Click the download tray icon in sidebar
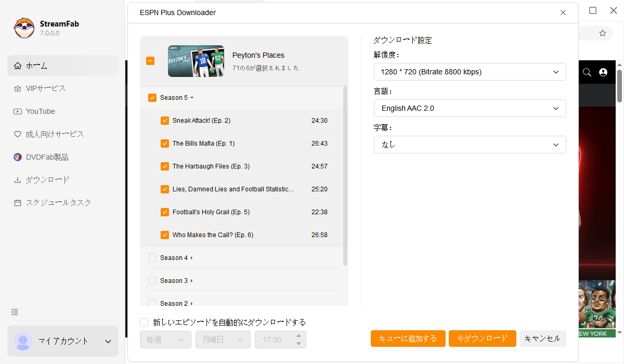Image resolution: width=624 pixels, height=364 pixels. coord(18,180)
